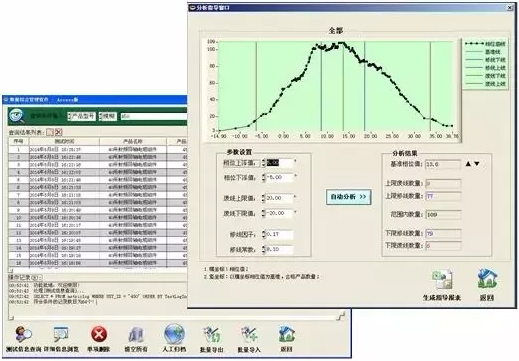This screenshot has width=519, height=361.
Task: Open the 模糊 match mode selector
Action: point(108,116)
